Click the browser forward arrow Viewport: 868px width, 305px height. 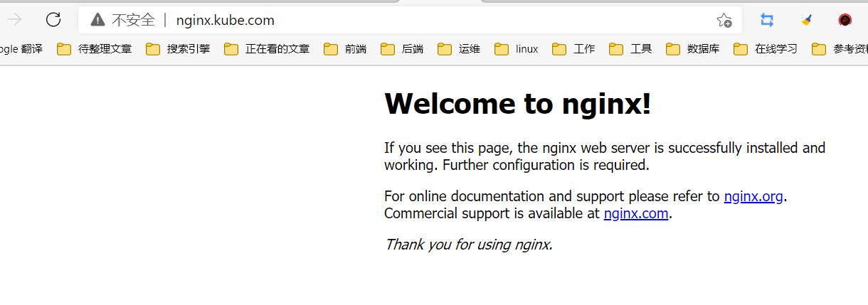coord(14,20)
